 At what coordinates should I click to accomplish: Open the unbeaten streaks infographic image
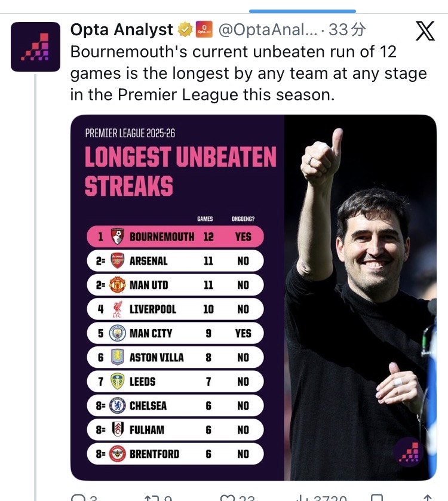[253, 297]
